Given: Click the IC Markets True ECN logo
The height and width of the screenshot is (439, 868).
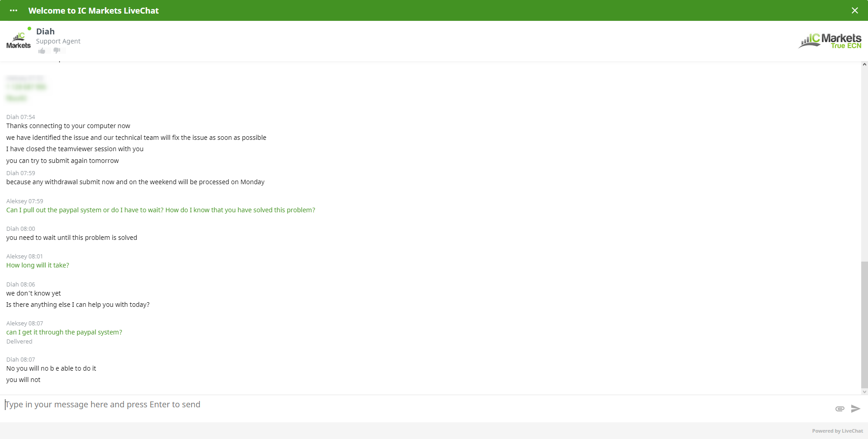Looking at the screenshot, I should [x=830, y=41].
